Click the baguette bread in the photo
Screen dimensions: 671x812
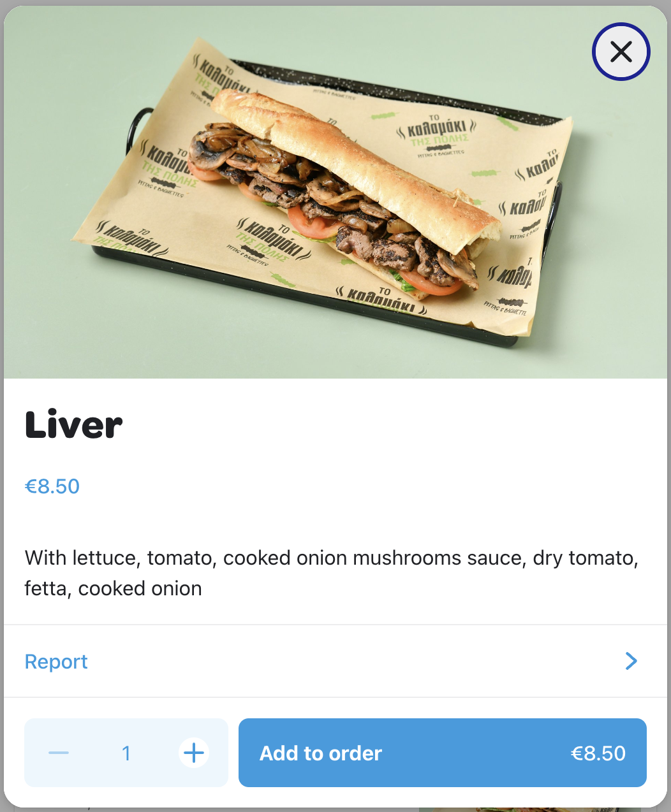point(357,166)
